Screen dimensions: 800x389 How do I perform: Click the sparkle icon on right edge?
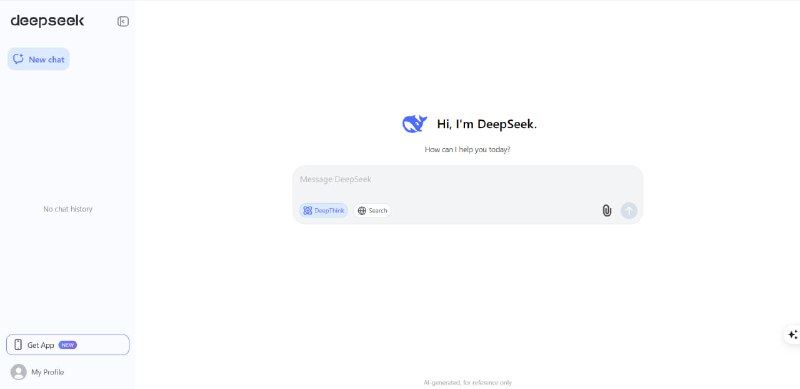[x=792, y=334]
